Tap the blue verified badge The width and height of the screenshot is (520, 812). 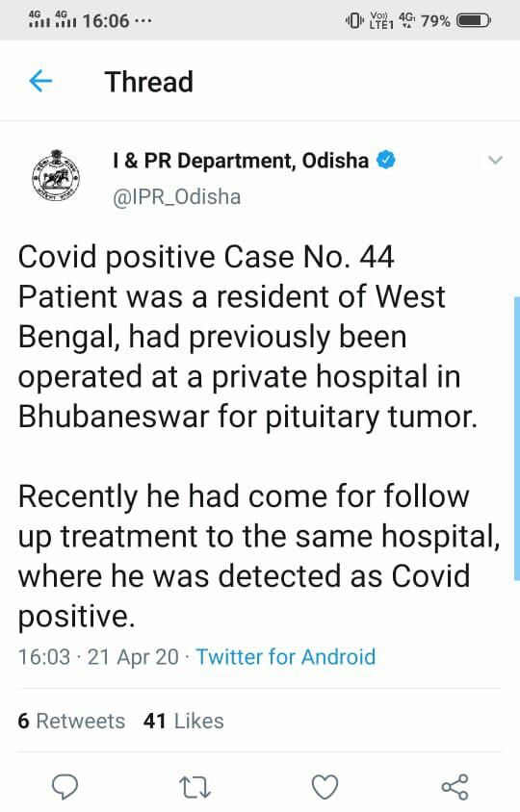pyautogui.click(x=385, y=161)
